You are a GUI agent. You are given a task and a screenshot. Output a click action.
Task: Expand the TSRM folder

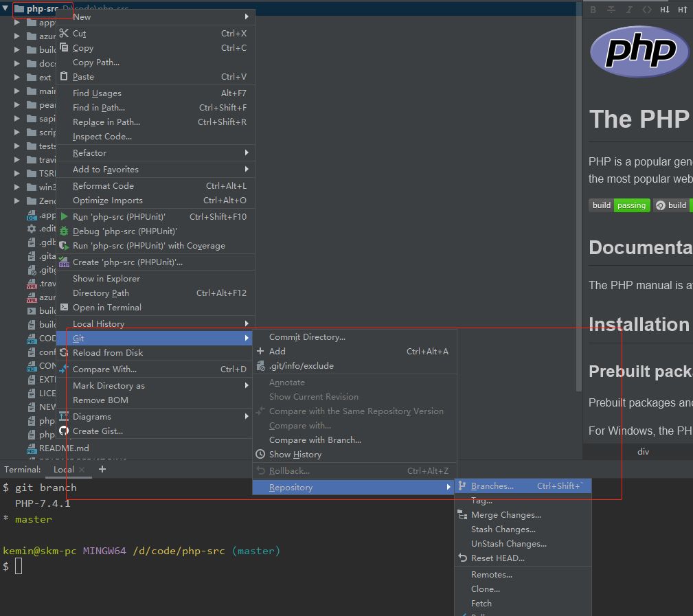coord(16,173)
